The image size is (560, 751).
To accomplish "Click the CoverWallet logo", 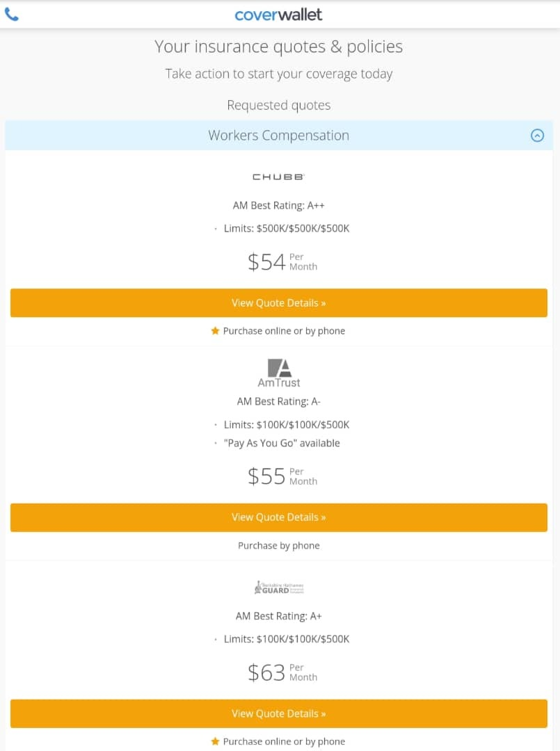I will click(278, 15).
